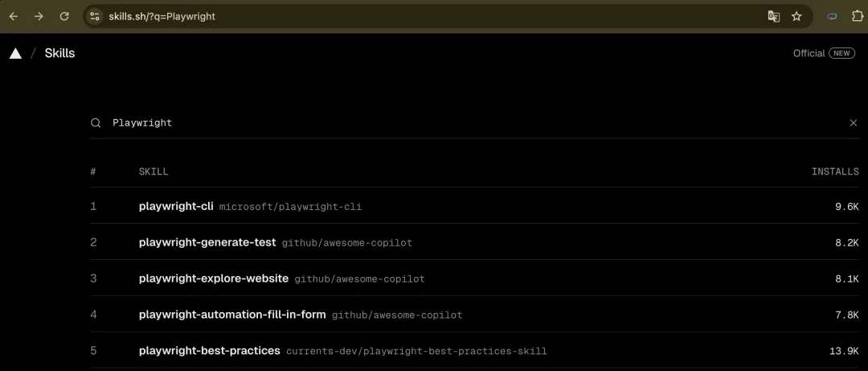
Task: Clear the Playwright search query
Action: click(x=854, y=123)
